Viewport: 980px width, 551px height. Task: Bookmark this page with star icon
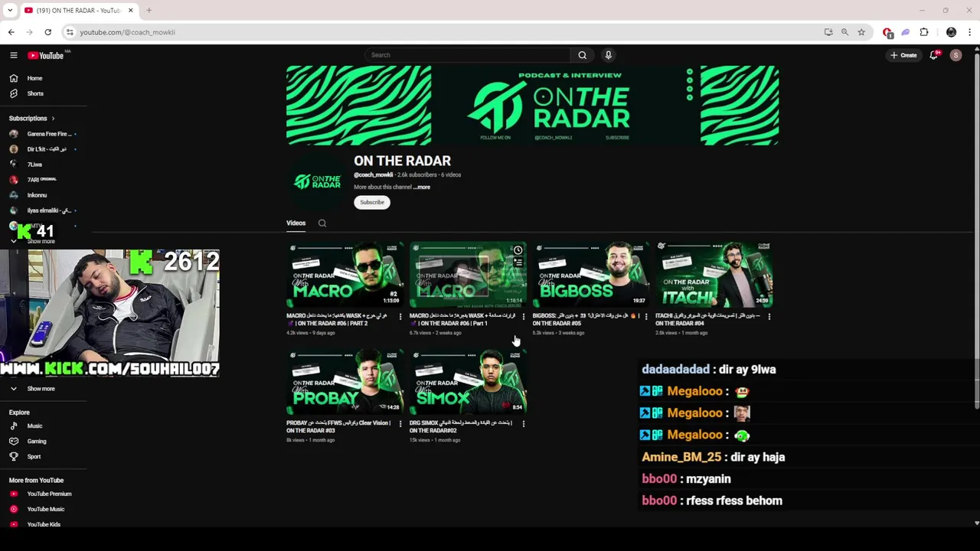coord(861,32)
